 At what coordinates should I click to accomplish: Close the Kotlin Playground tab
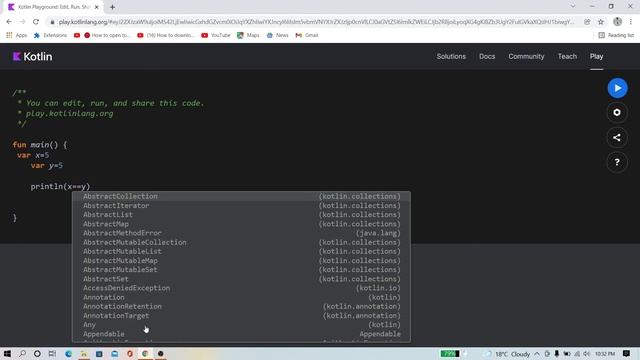[x=97, y=7]
